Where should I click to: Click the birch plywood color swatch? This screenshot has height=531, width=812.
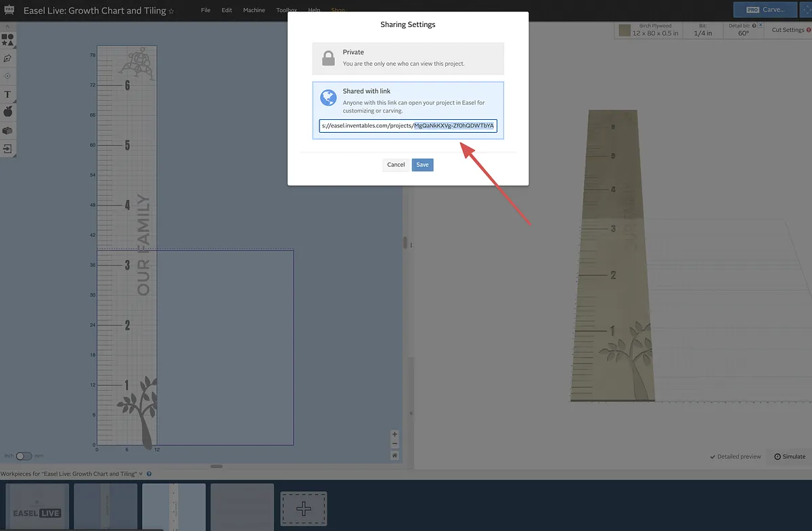[x=624, y=30]
